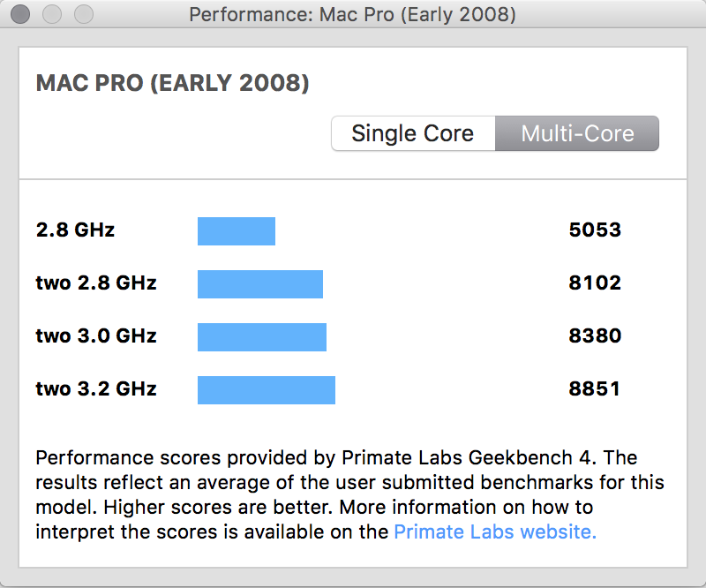The height and width of the screenshot is (588, 706).
Task: Click the window title bar text
Action: point(352,15)
